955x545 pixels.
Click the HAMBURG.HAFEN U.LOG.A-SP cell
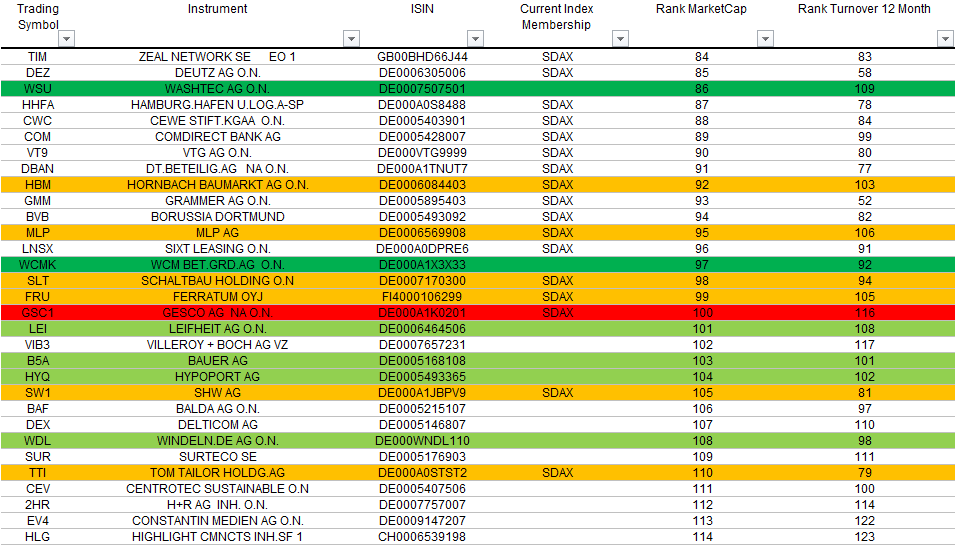coord(217,105)
